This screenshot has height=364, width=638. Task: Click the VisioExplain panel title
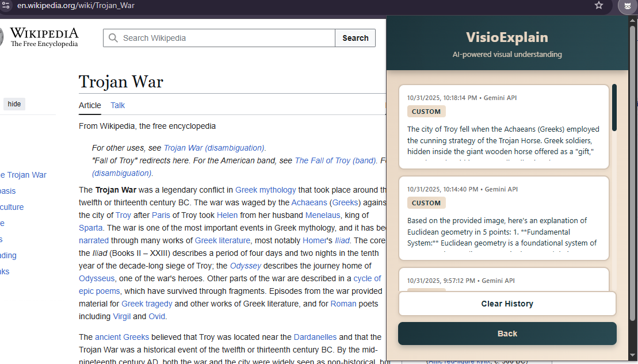[x=507, y=37]
